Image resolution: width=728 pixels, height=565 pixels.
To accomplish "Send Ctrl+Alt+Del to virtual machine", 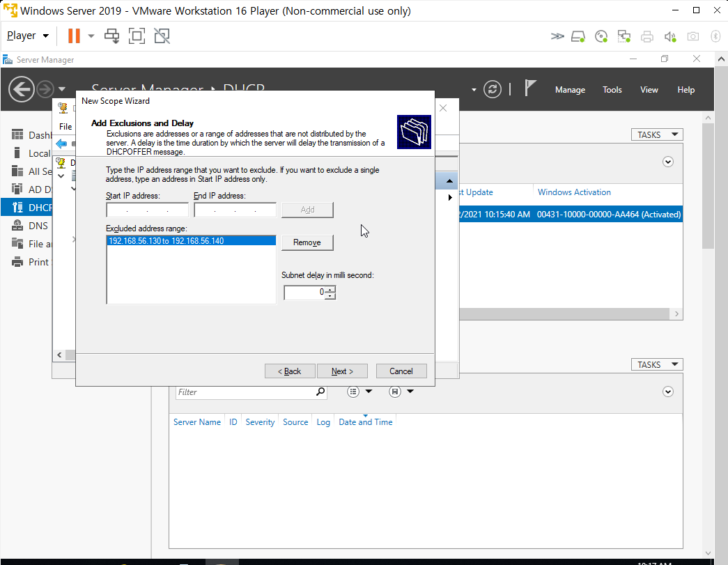I will pos(112,36).
